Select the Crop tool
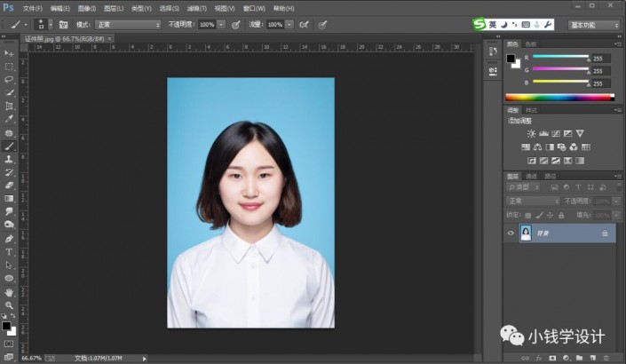 [x=9, y=107]
